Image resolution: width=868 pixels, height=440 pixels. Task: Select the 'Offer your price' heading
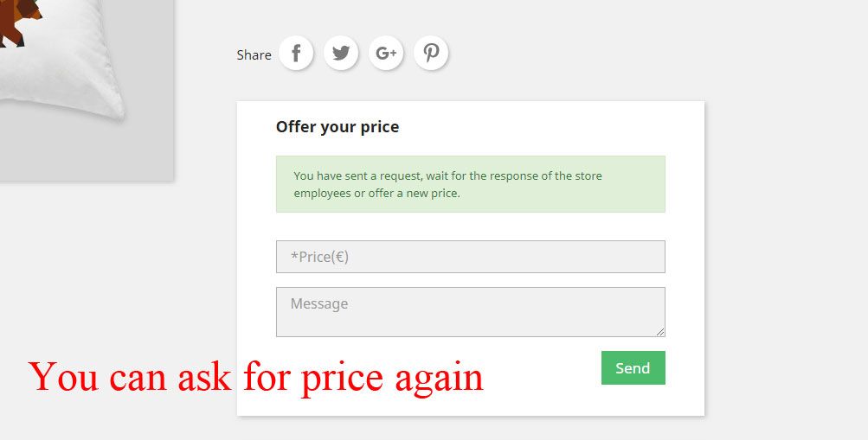[338, 126]
